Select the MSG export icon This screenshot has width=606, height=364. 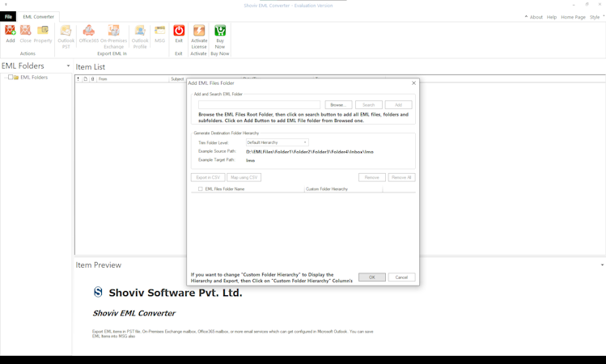159,30
